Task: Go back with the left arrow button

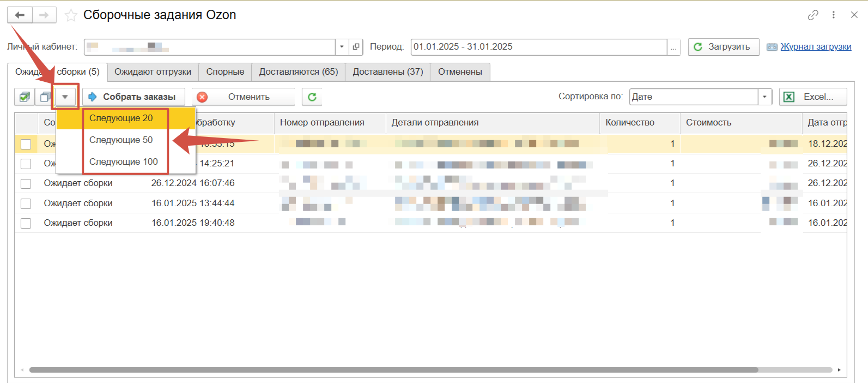Action: (x=20, y=15)
